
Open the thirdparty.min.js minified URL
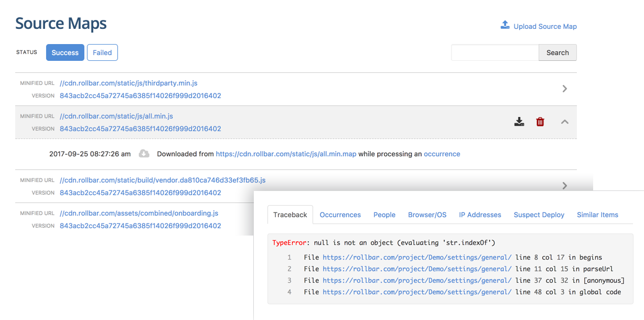click(x=128, y=83)
